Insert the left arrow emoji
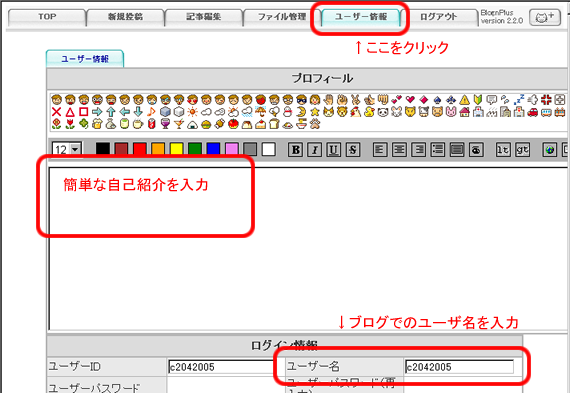The width and height of the screenshot is (570, 393). pos(125,112)
